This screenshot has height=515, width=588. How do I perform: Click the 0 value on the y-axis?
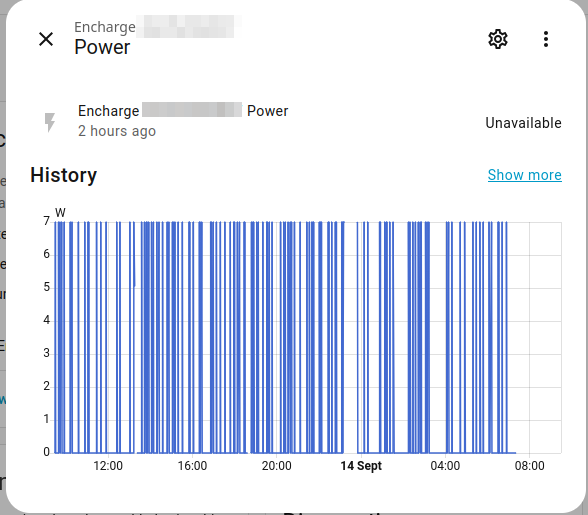(x=46, y=452)
